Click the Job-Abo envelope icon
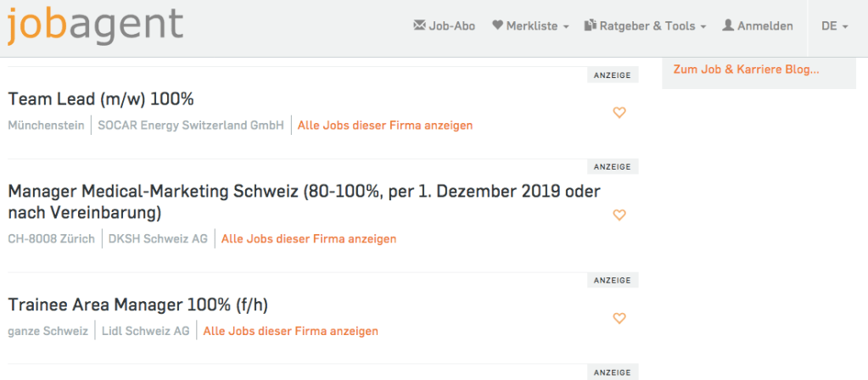Screen dimensions: 868x380 point(419,25)
